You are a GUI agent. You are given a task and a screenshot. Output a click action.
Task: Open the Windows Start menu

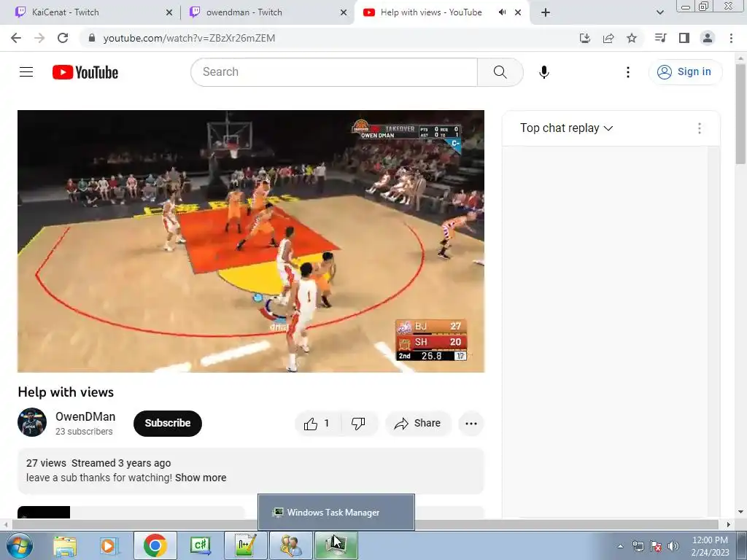[x=19, y=545]
